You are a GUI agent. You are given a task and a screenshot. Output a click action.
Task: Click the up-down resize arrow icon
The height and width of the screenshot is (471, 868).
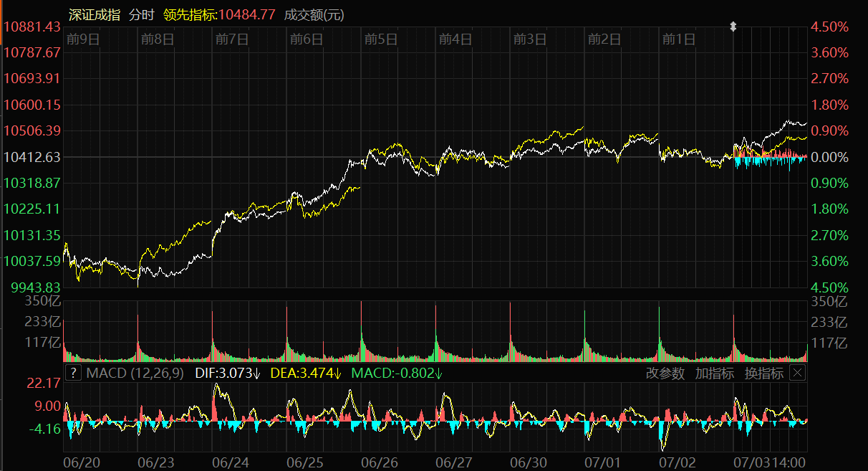[733, 27]
